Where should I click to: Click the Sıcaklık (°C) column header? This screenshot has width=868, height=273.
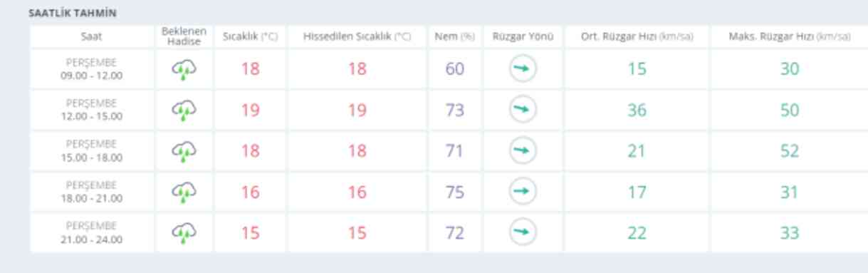[250, 37]
